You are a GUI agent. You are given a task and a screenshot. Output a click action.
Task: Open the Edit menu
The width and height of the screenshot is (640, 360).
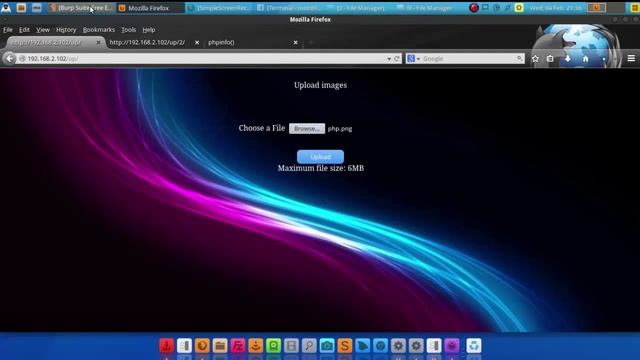(x=24, y=30)
